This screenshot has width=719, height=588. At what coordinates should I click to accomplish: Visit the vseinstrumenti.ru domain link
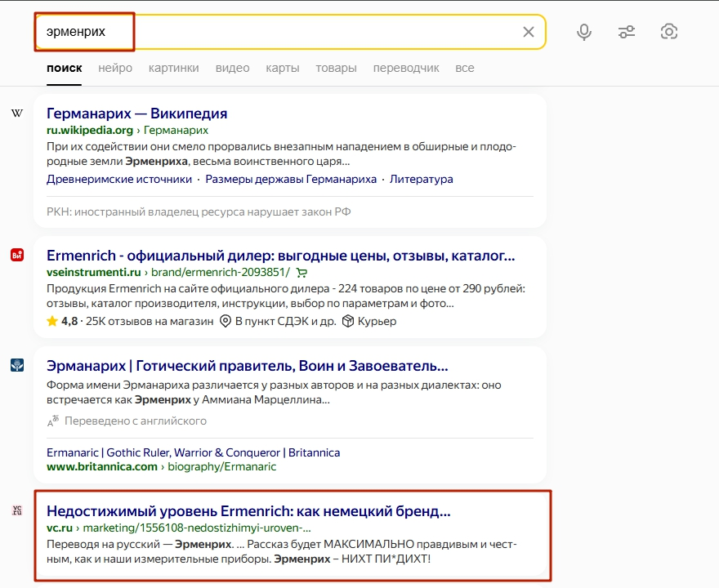(x=93, y=272)
